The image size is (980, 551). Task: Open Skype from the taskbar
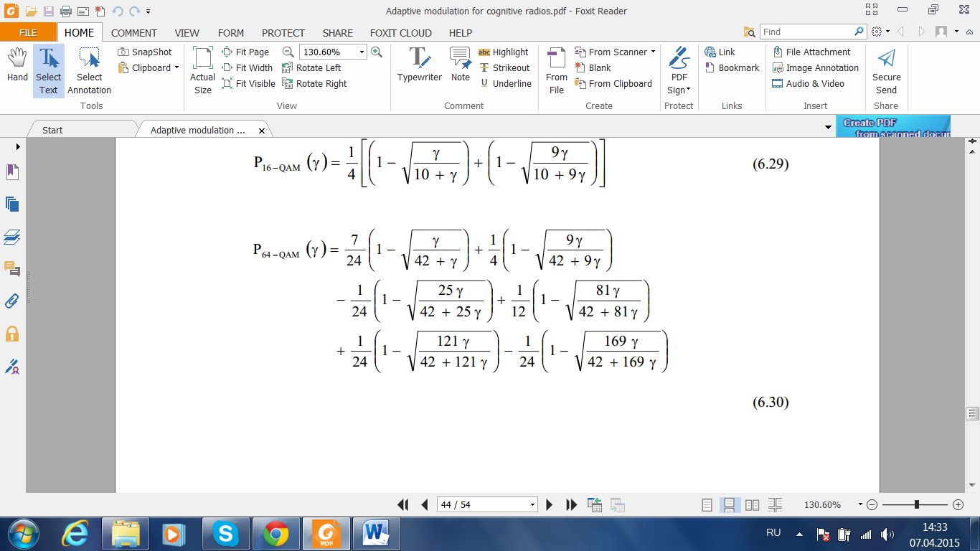[x=226, y=534]
